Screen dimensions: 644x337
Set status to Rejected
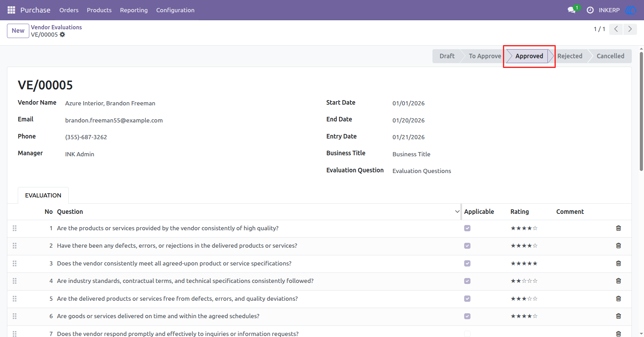(570, 56)
